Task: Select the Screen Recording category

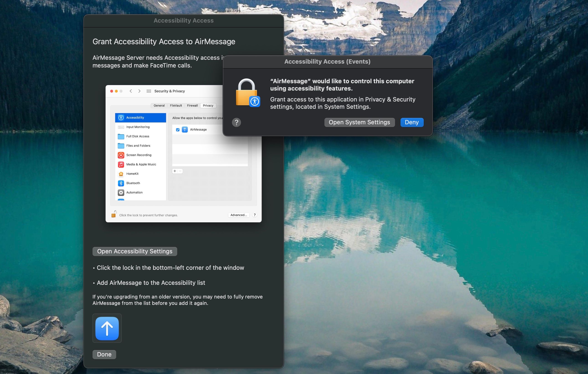Action: coord(138,155)
